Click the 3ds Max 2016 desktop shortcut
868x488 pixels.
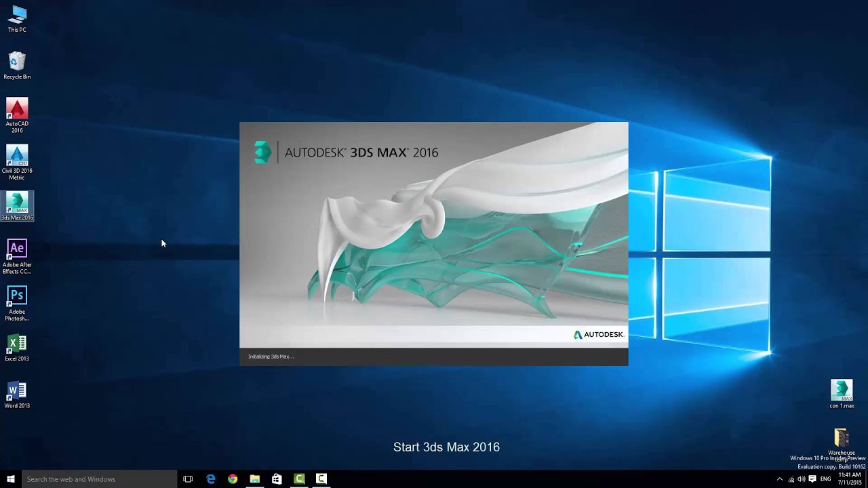click(17, 206)
